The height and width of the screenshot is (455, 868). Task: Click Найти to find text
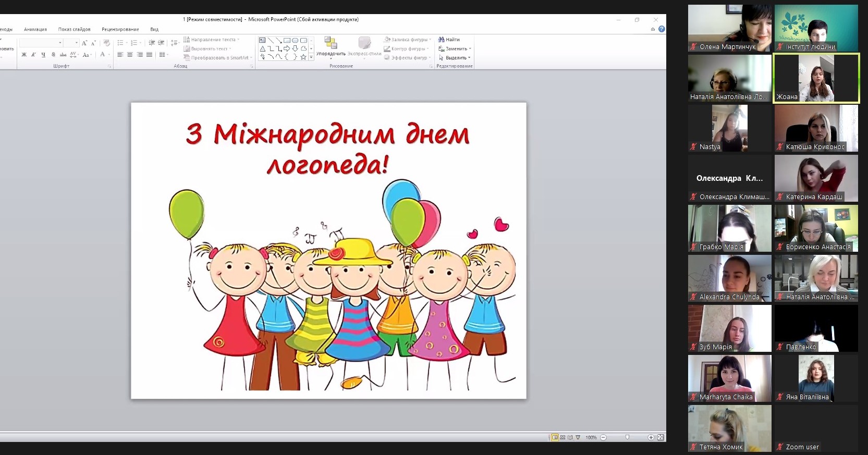point(449,40)
